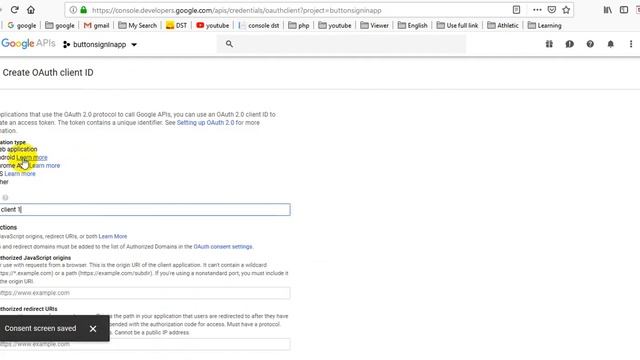This screenshot has height=360, width=640.
Task: Save page to Pocket icon
Action: click(x=551, y=10)
